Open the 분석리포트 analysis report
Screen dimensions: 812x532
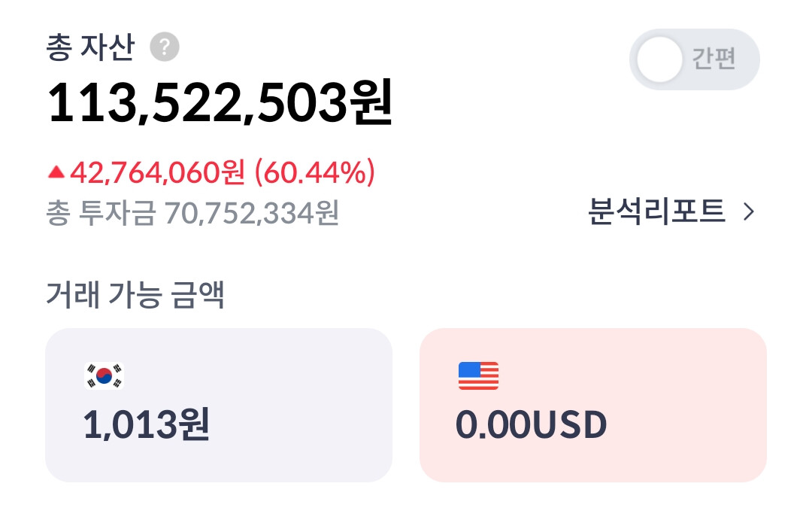(671, 211)
